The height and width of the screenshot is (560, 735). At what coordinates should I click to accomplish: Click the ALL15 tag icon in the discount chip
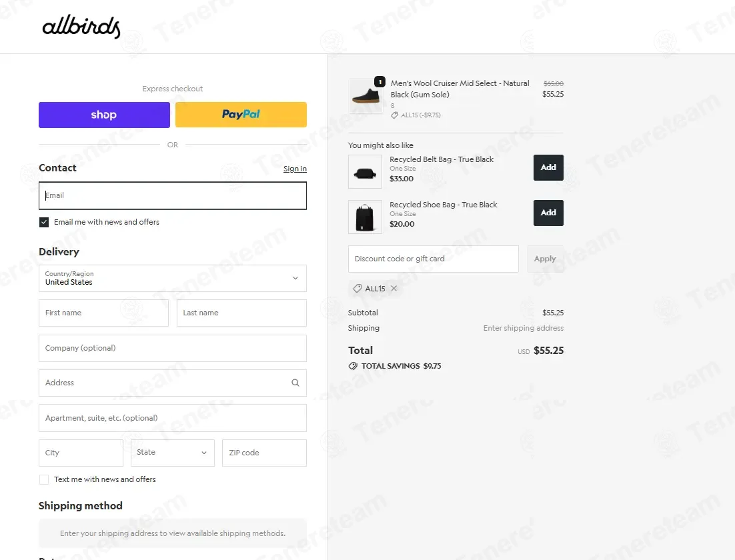click(x=357, y=289)
